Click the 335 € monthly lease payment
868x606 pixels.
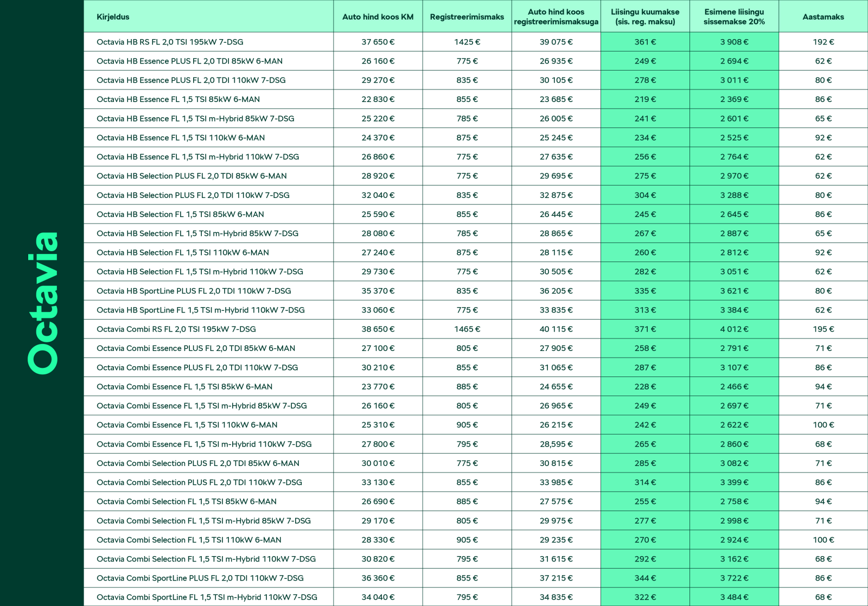[x=645, y=291]
